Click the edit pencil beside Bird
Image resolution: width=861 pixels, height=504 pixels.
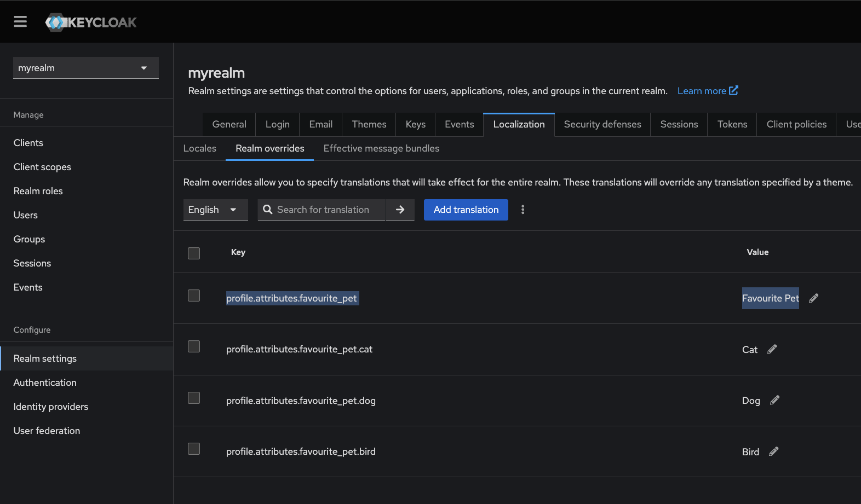click(773, 451)
